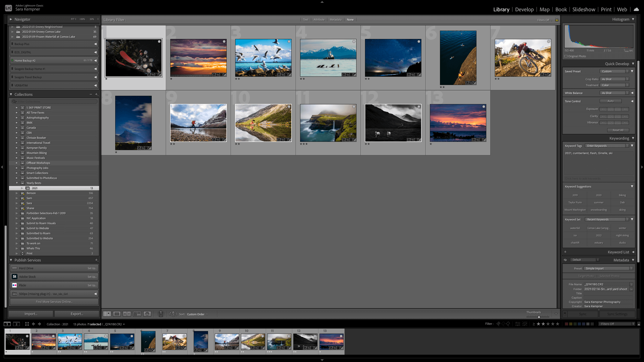Select the Painter spray can tool
Screen dimensions: 644x362
(x=161, y=314)
